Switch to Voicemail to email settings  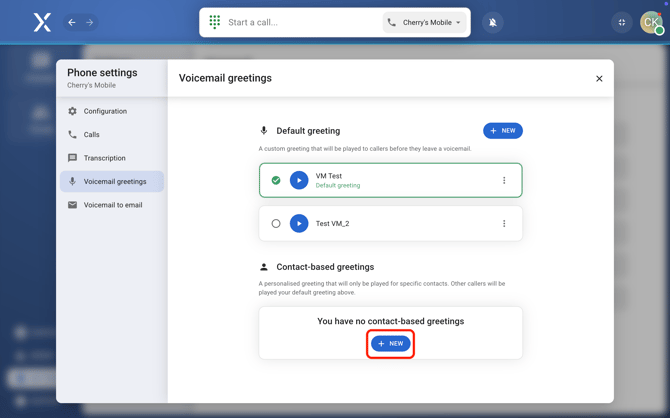[x=112, y=205]
